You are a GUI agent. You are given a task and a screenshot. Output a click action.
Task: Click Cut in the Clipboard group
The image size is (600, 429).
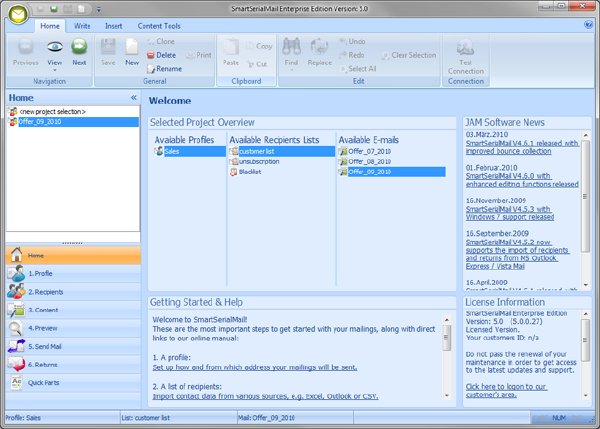(x=257, y=64)
